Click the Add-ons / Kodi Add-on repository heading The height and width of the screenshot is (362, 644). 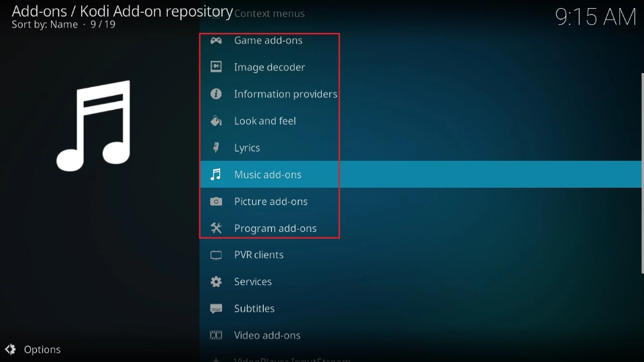pos(122,11)
